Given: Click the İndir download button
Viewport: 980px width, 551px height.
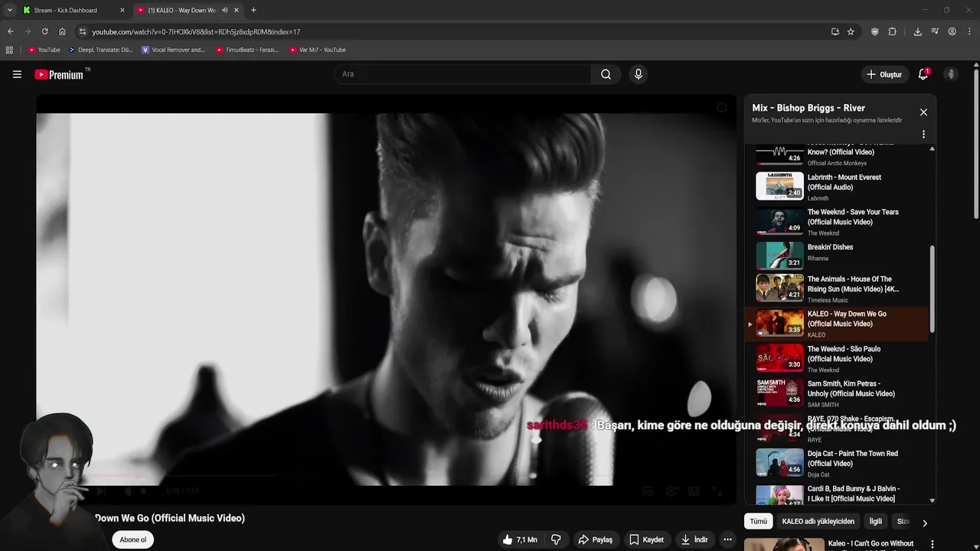Looking at the screenshot, I should point(694,540).
